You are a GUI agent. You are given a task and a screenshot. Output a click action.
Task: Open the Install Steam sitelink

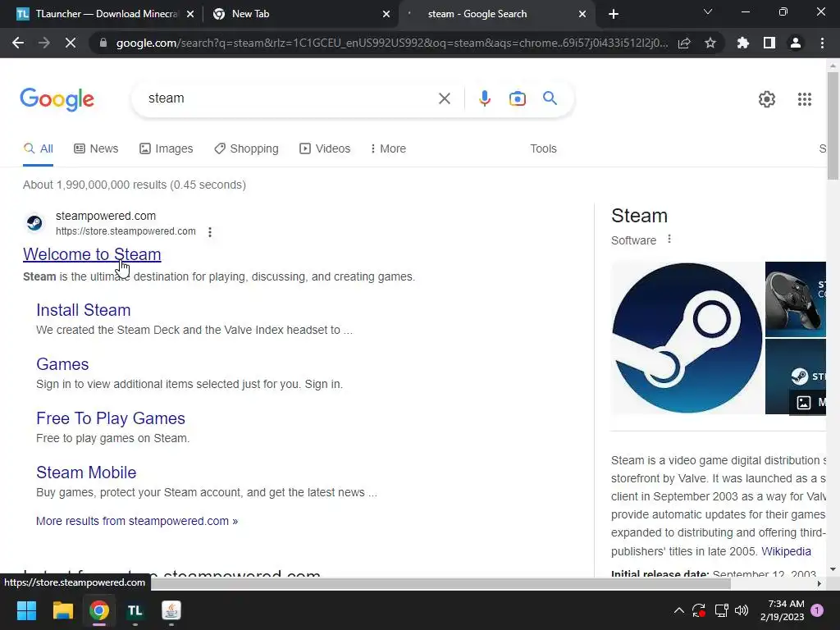[84, 309]
